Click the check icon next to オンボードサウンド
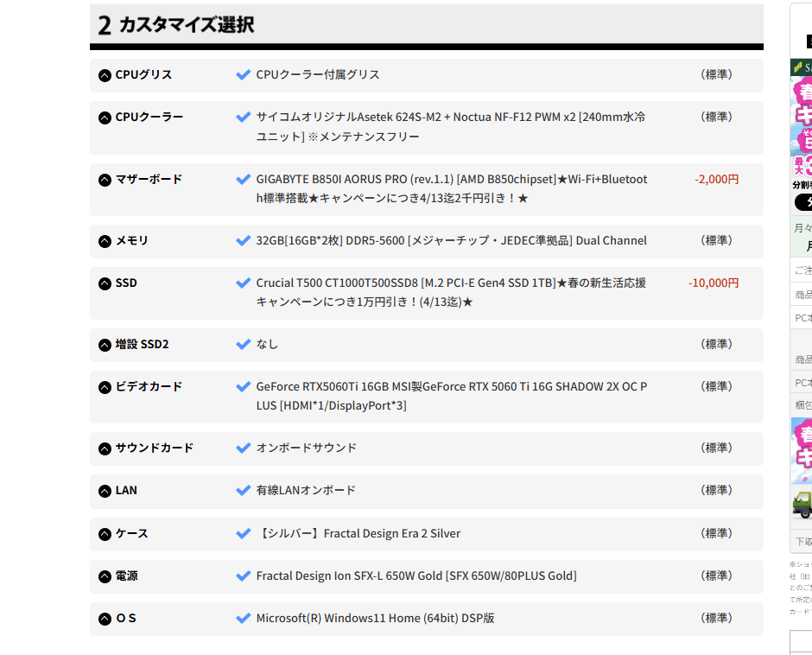The width and height of the screenshot is (812, 655). click(243, 448)
